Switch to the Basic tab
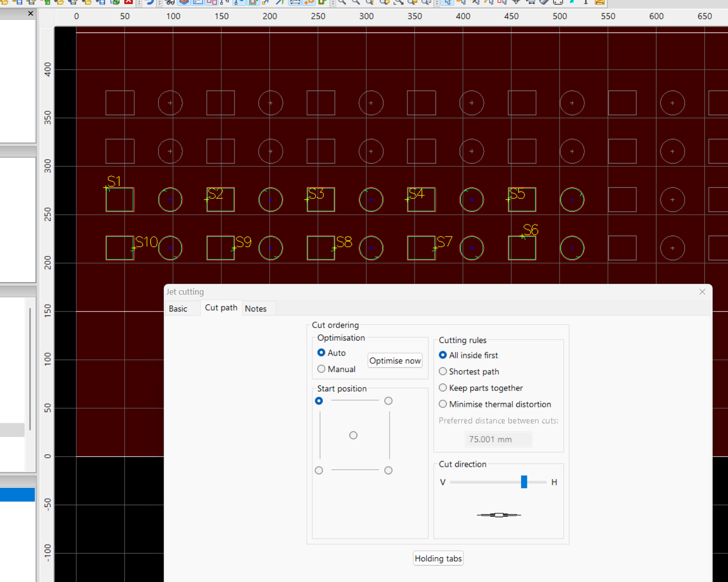 (178, 309)
